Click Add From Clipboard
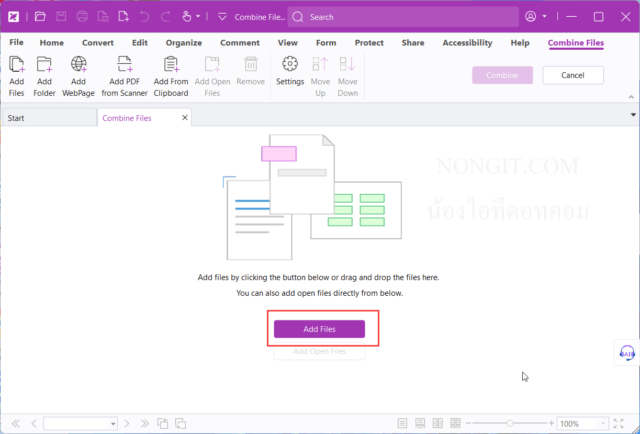Image resolution: width=640 pixels, height=434 pixels. tap(171, 76)
